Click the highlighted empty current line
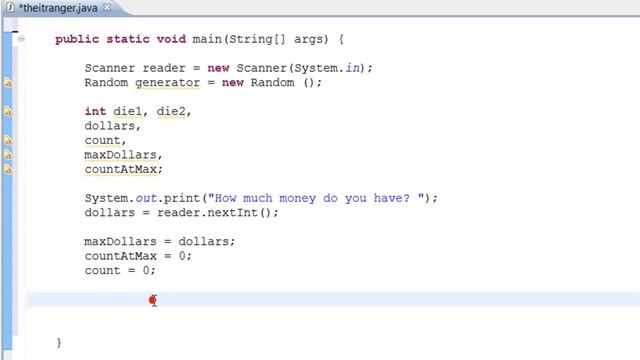Image resolution: width=640 pixels, height=360 pixels. (333, 300)
